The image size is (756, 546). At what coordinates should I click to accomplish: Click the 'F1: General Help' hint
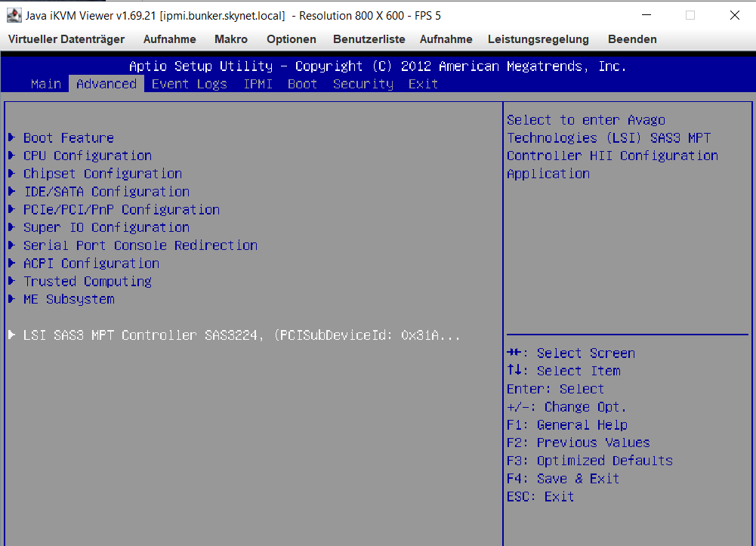pyautogui.click(x=567, y=425)
